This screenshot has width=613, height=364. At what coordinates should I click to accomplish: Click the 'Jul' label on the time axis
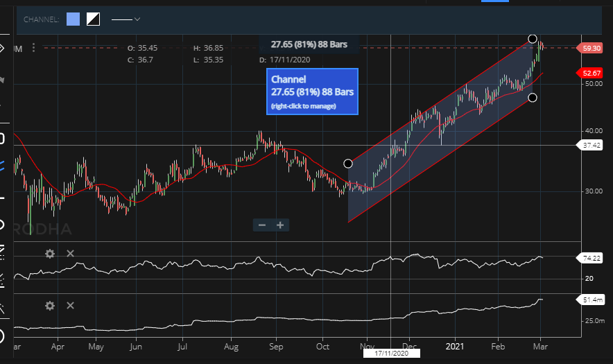coord(182,347)
